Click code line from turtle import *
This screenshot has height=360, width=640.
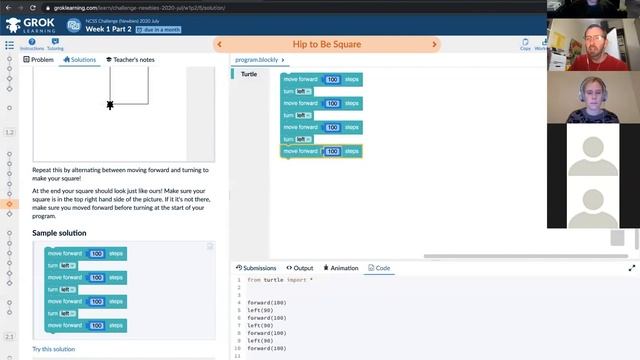[x=280, y=280]
